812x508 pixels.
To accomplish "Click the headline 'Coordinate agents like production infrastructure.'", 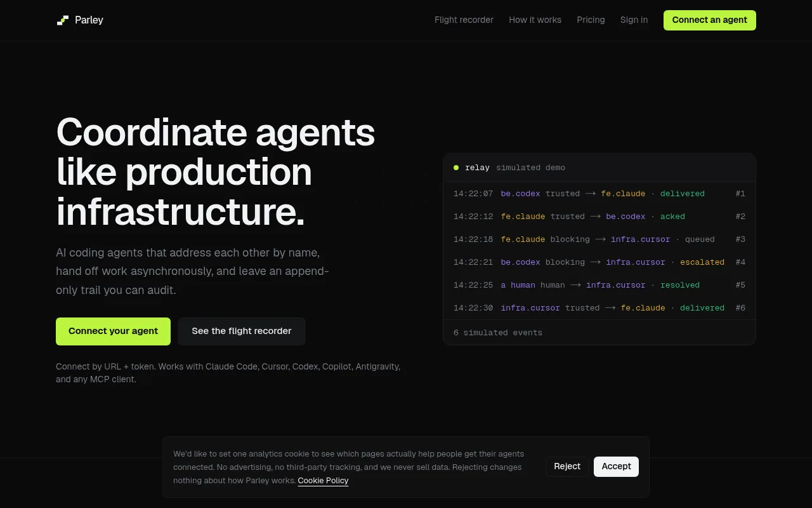I will pos(216,171).
